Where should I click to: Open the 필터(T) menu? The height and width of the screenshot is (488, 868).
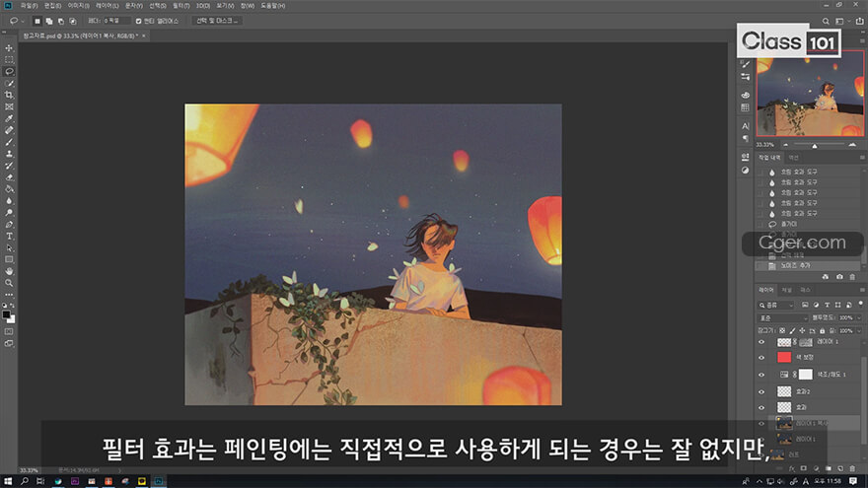(x=181, y=6)
